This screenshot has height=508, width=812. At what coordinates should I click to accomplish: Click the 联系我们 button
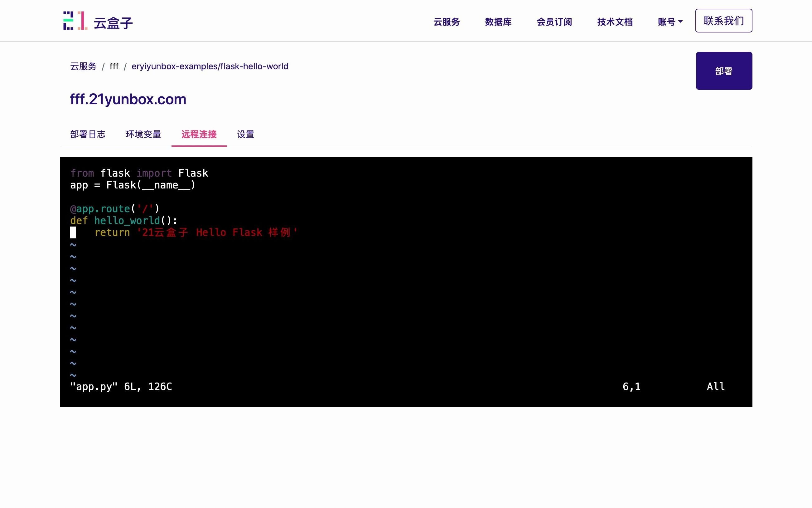(724, 21)
